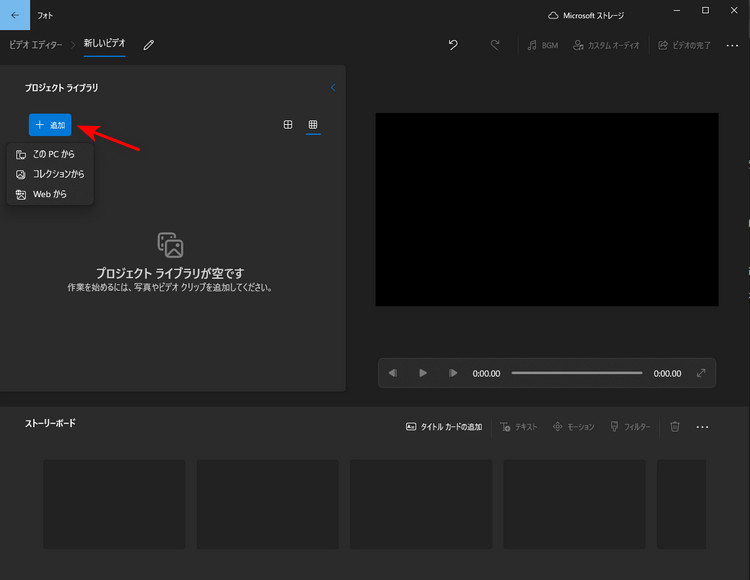The height and width of the screenshot is (580, 750).
Task: Click the 追加 add button
Action: click(50, 125)
